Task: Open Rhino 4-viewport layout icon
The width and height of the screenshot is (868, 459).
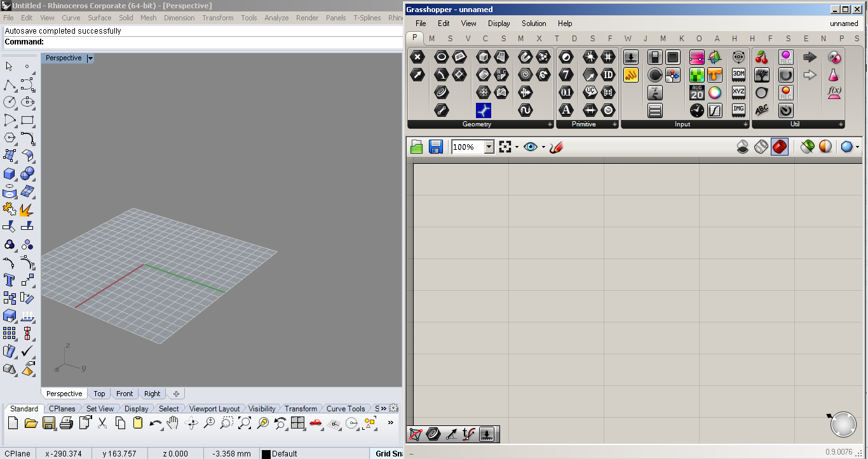Action: [297, 423]
